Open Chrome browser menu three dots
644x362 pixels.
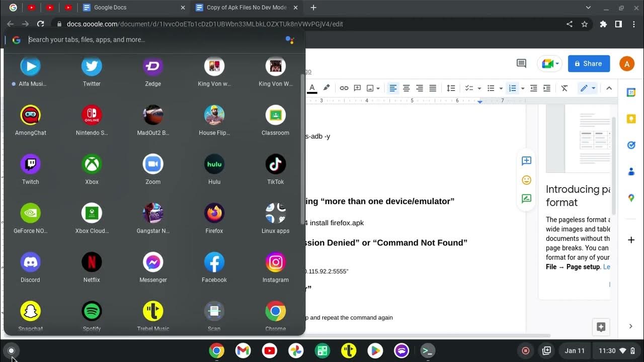pyautogui.click(x=634, y=24)
